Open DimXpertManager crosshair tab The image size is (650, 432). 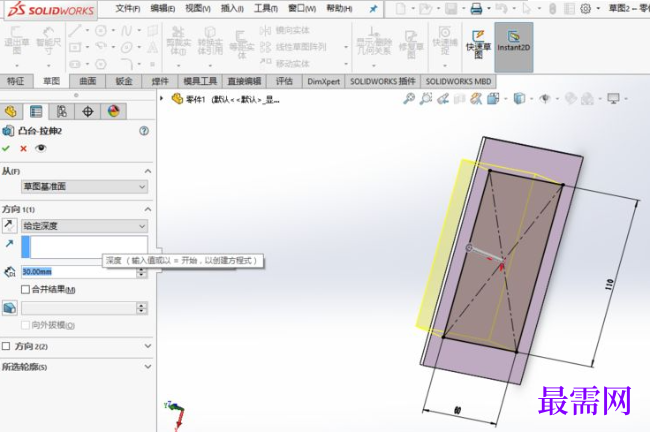click(87, 111)
